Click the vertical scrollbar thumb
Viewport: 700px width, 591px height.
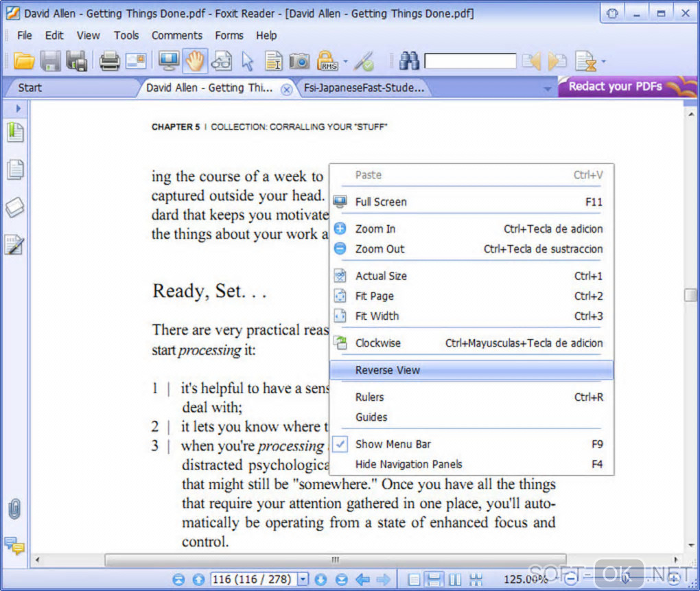(690, 295)
